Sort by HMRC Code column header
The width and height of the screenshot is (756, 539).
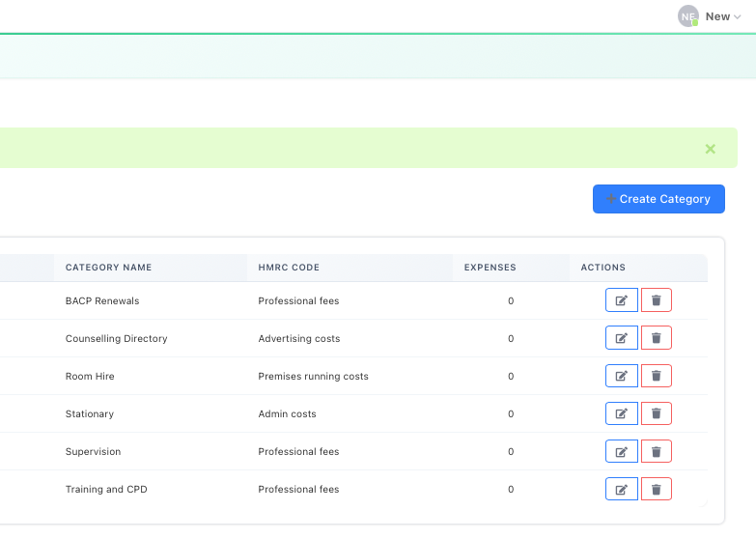[289, 268]
